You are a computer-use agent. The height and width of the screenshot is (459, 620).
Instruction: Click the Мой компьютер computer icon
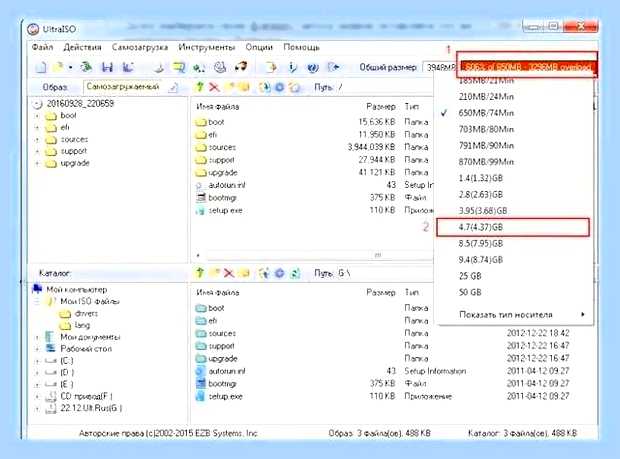pos(37,289)
